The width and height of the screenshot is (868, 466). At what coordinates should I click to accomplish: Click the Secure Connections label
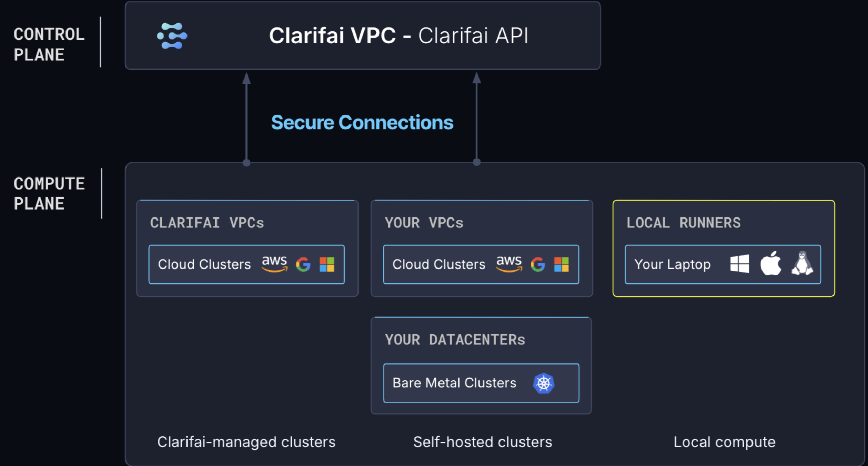coord(362,123)
